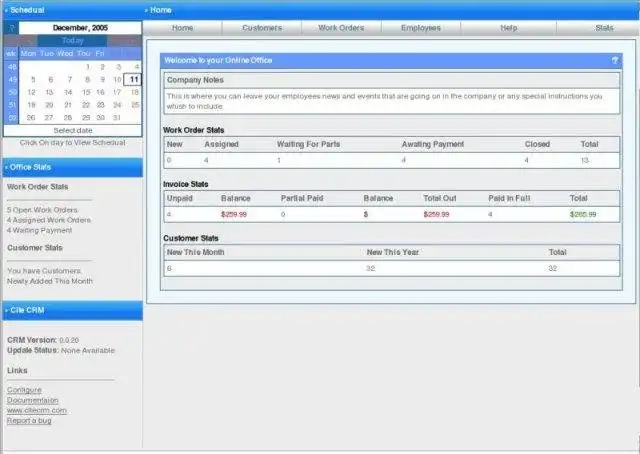Screen dimensions: 640x454
Task: Click the welcome panel help icon
Action: click(x=615, y=60)
